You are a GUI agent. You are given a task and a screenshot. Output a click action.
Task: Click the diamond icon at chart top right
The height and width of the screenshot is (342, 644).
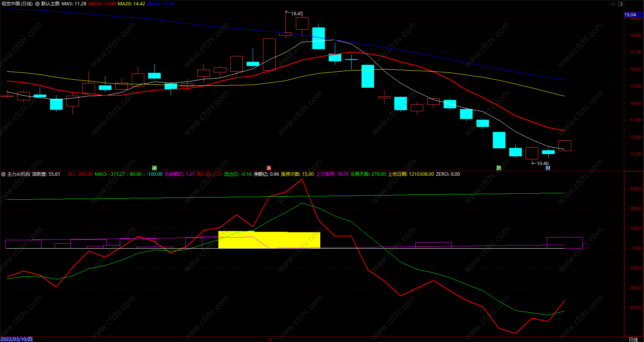pyautogui.click(x=613, y=4)
